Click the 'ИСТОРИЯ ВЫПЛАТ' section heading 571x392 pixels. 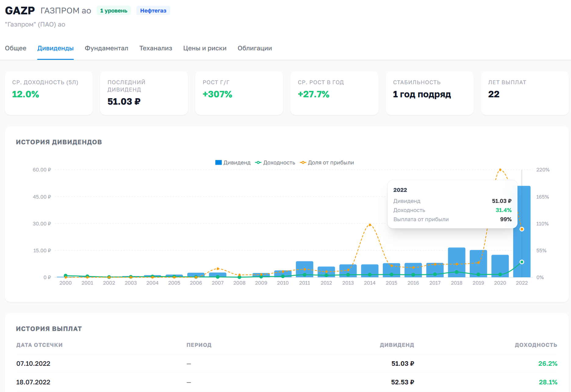click(49, 329)
